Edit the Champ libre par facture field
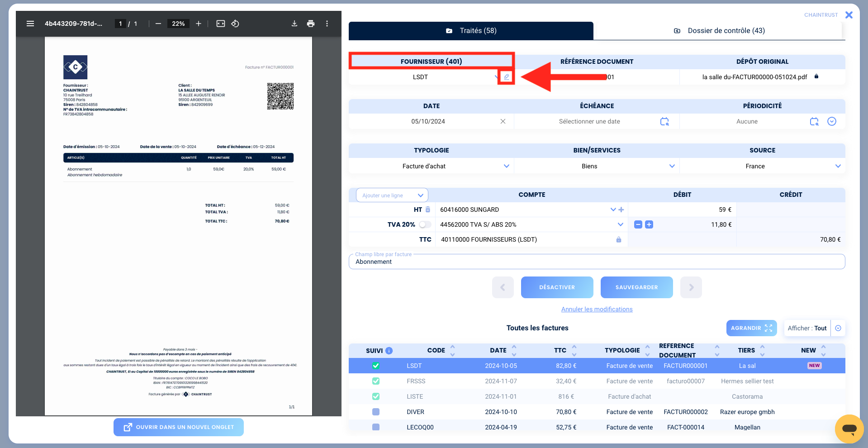 pos(596,262)
